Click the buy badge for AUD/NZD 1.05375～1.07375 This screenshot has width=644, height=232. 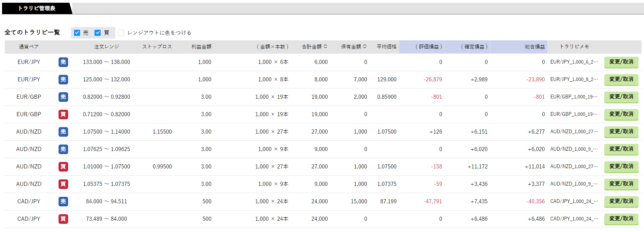[63, 184]
